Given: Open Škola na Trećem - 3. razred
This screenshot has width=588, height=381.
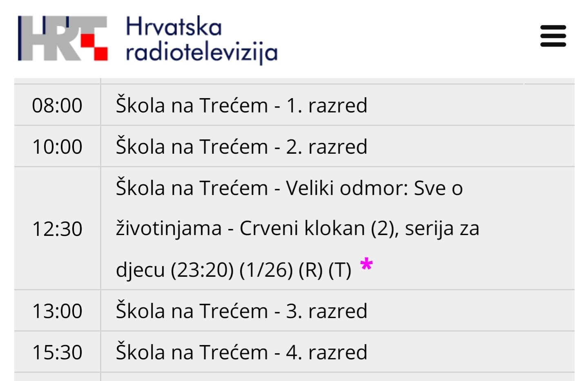Looking at the screenshot, I should click(241, 311).
